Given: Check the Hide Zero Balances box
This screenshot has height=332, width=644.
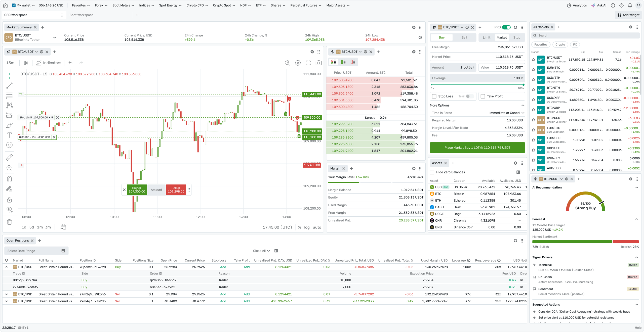Looking at the screenshot, I should coord(432,172).
